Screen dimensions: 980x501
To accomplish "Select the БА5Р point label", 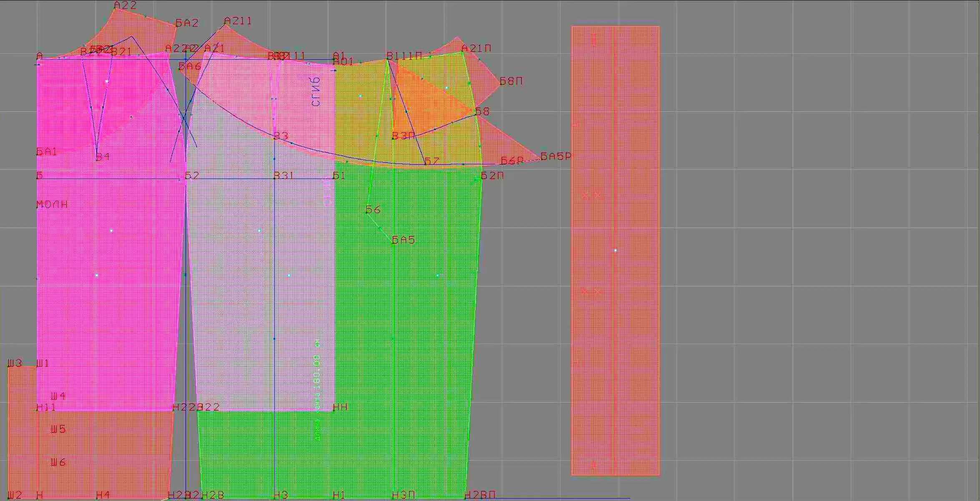I will coord(555,156).
